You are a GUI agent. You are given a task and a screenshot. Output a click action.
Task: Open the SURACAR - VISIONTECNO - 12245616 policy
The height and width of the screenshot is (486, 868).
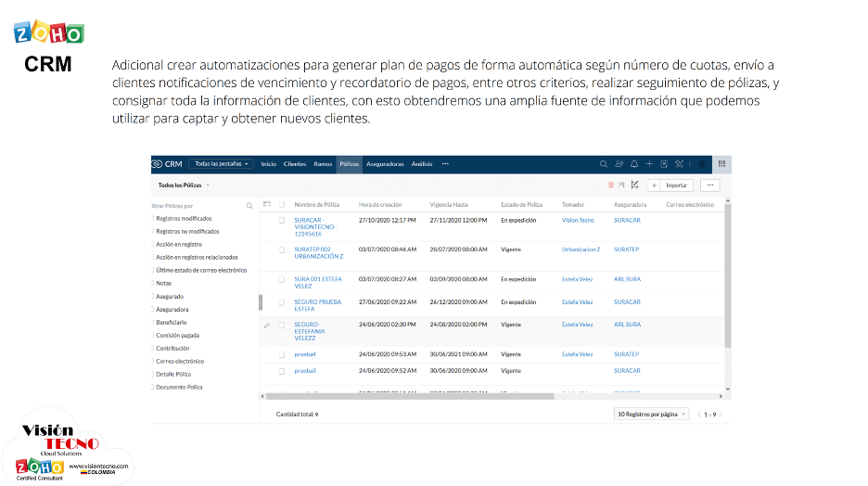coord(315,227)
